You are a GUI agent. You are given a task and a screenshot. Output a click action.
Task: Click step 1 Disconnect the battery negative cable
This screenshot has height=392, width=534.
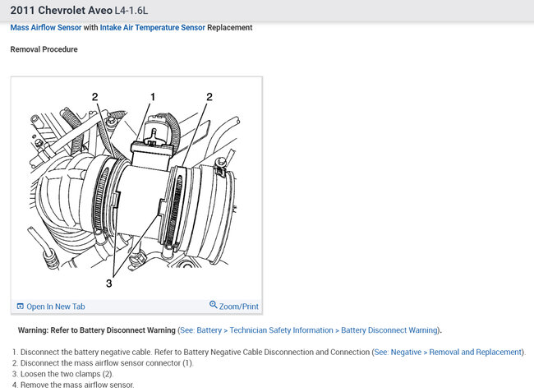point(269,353)
